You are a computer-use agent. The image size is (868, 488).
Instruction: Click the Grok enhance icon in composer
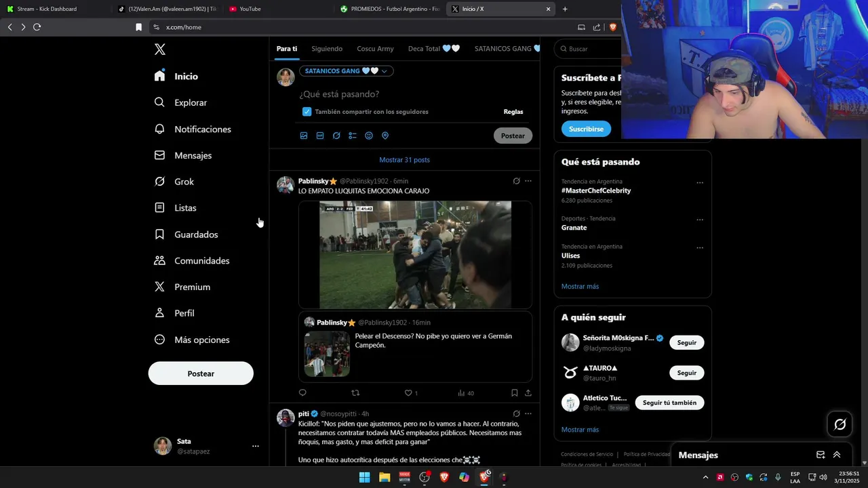coord(336,136)
